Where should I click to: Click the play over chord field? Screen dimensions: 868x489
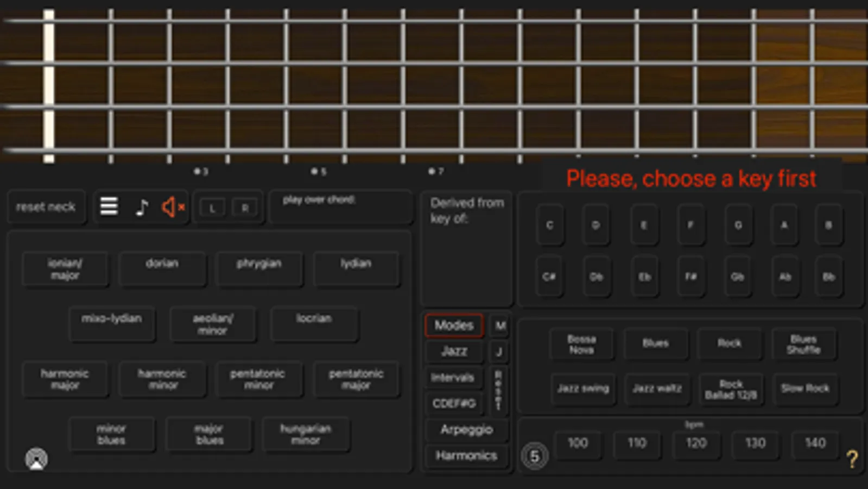pyautogui.click(x=341, y=206)
